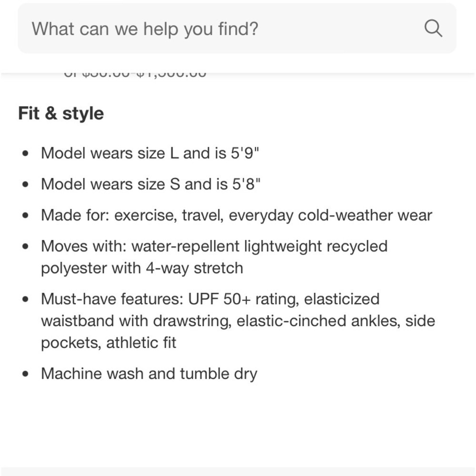Click the gray divider bar at the page bottom

coord(238,471)
